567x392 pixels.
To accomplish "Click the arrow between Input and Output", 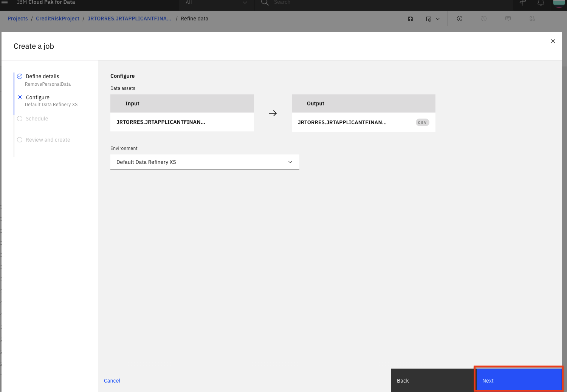I will [x=273, y=113].
